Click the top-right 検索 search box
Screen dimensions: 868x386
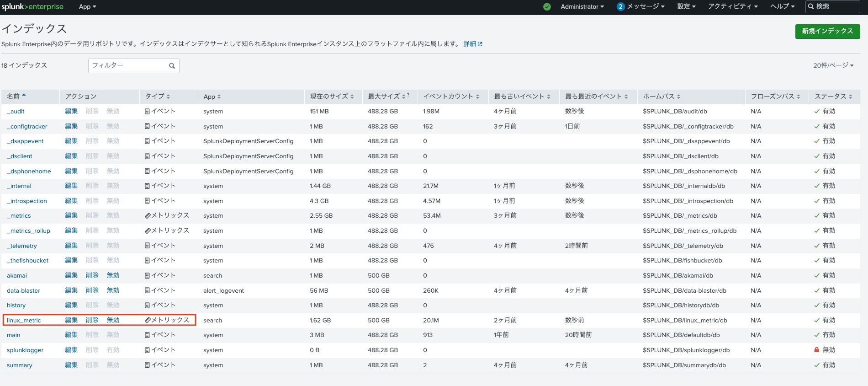[832, 6]
